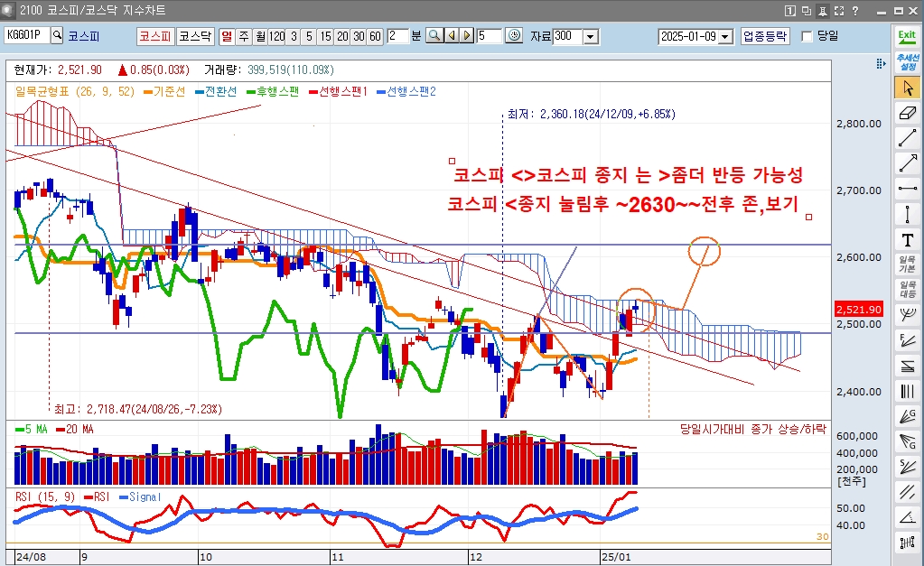Select the vertical line tool
Screen dimensions: 924x566
coord(907,214)
